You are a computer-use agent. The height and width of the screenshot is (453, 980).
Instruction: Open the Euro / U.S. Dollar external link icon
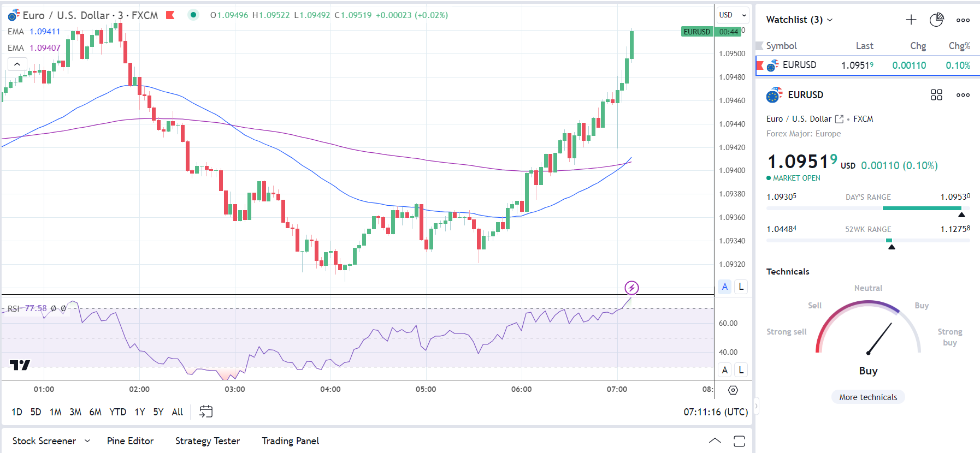pos(840,119)
